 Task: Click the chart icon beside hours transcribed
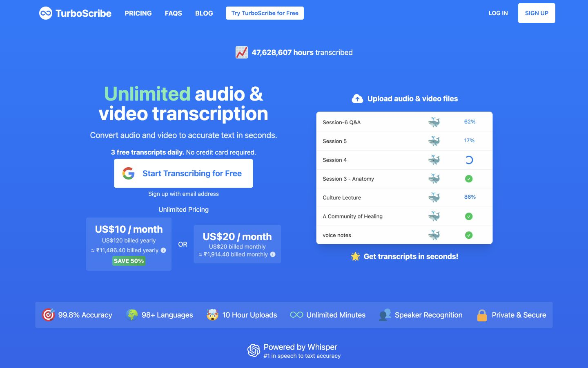tap(242, 52)
